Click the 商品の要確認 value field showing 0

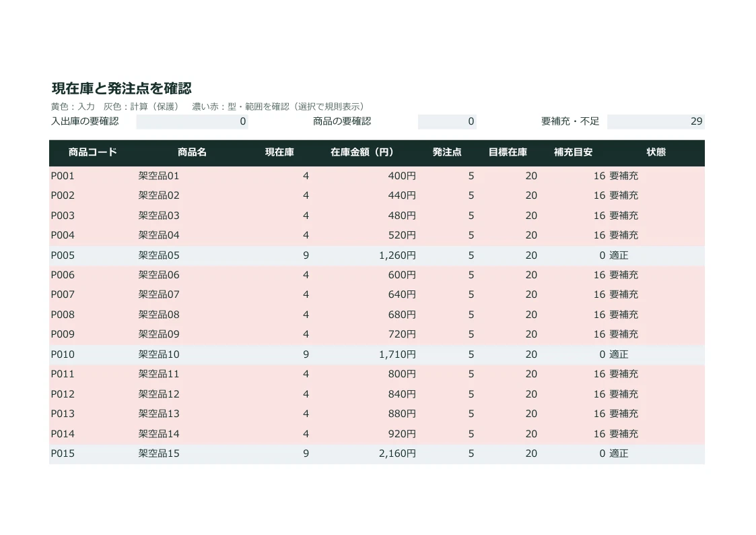tap(447, 121)
